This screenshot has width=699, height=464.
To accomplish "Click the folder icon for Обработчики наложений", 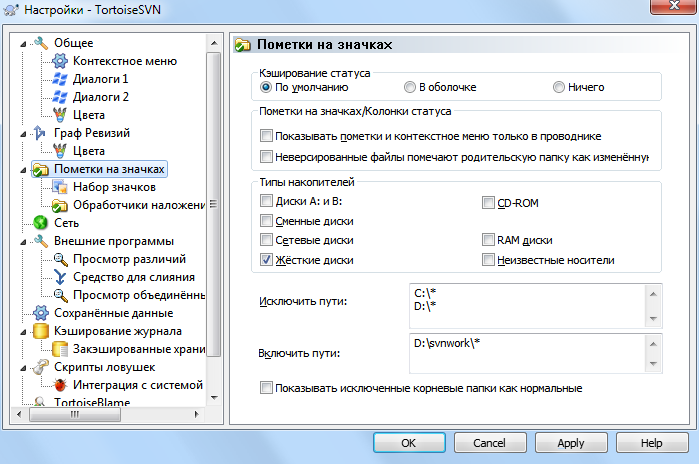I will (x=60, y=205).
